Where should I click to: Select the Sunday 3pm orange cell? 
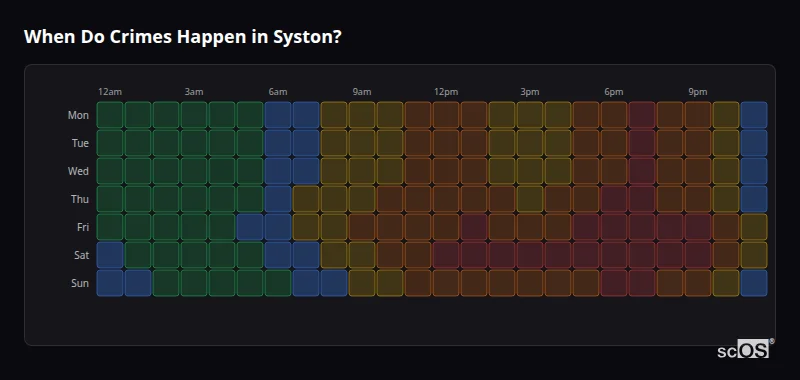pos(530,283)
